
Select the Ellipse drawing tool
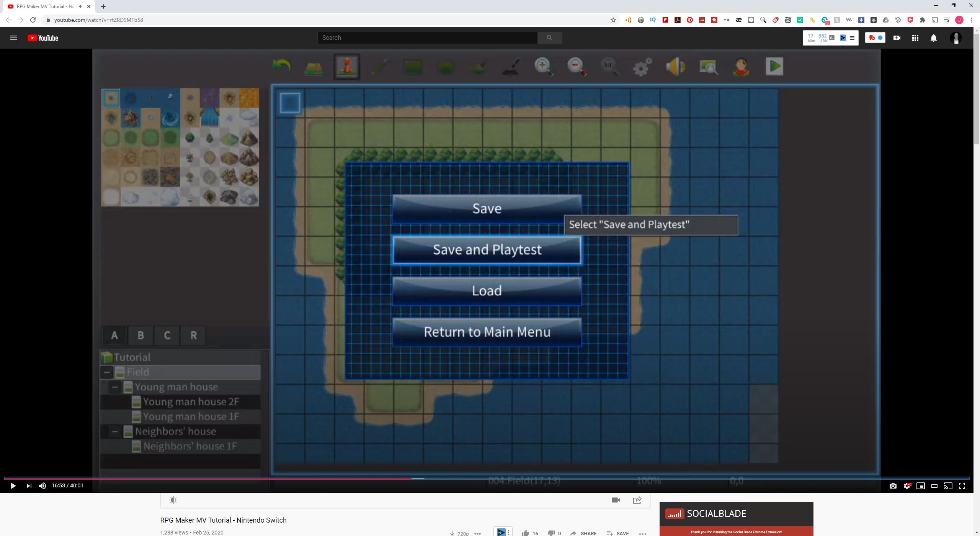tap(446, 67)
